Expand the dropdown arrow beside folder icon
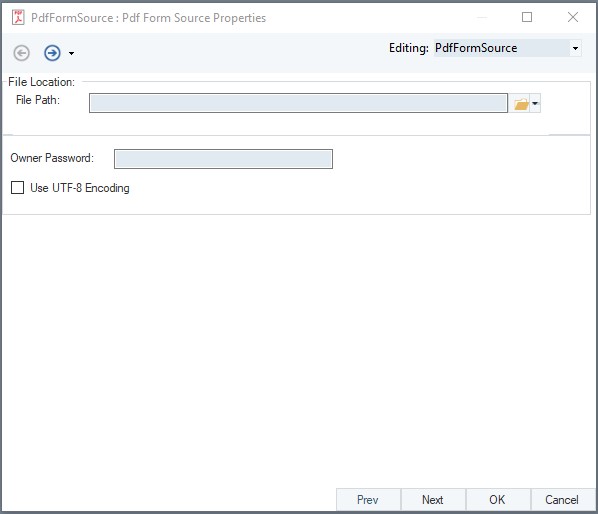Screen dimensions: 598x514 click(x=535, y=103)
